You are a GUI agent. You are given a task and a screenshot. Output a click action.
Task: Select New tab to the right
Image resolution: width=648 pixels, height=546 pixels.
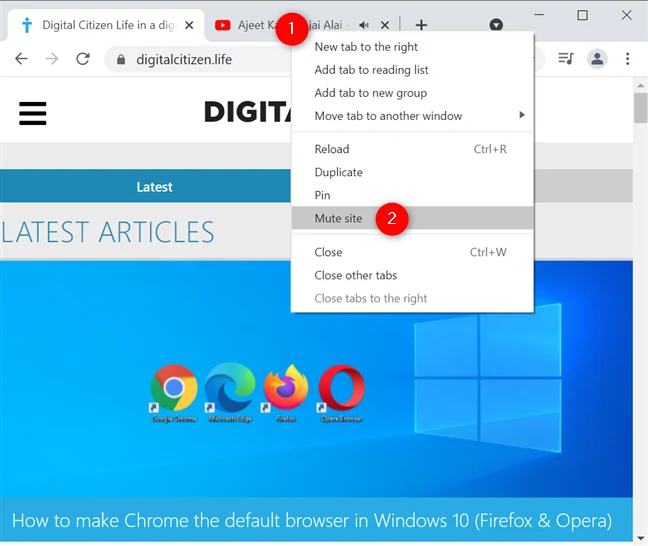coord(412,47)
